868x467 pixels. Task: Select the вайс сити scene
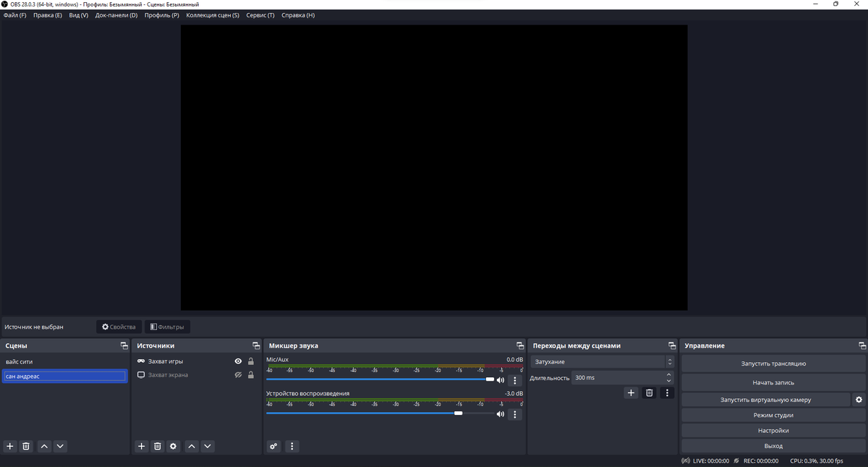coord(65,361)
